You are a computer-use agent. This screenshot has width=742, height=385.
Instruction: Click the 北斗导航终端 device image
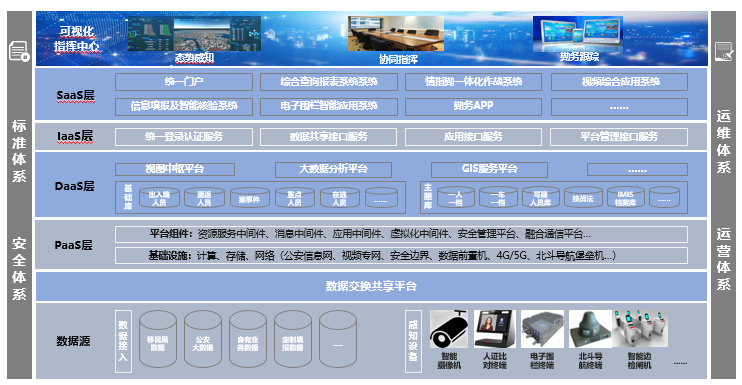point(590,329)
